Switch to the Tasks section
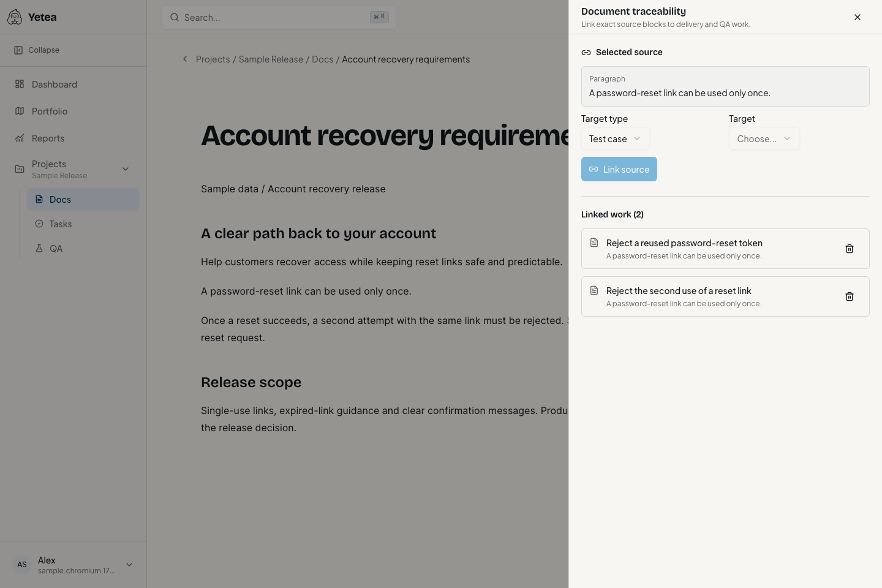The height and width of the screenshot is (588, 882). click(x=83, y=224)
